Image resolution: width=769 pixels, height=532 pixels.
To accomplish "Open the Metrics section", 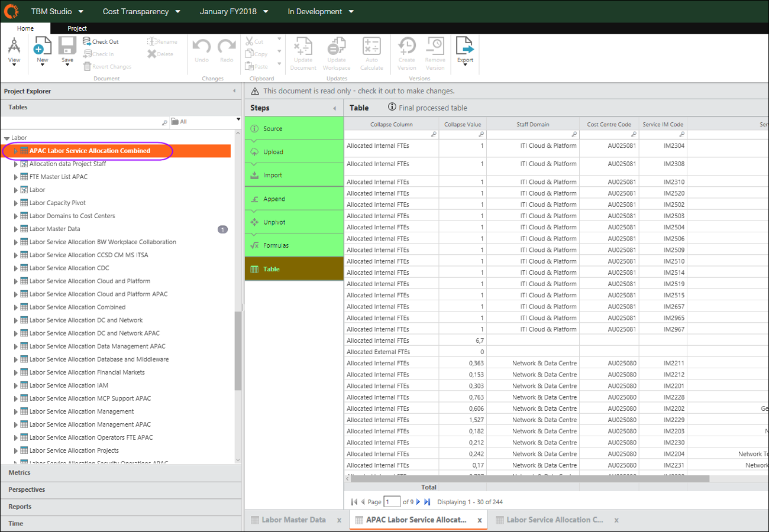I will (121, 472).
